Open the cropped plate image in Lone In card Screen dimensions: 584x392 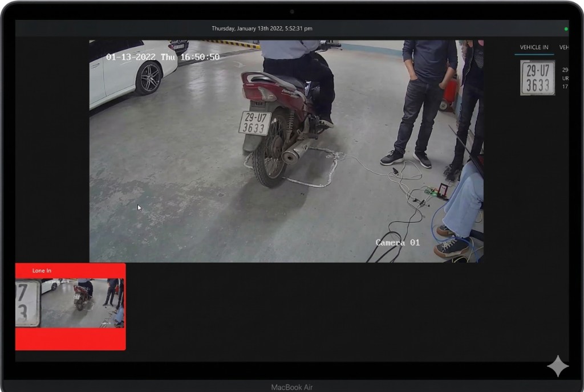click(27, 303)
